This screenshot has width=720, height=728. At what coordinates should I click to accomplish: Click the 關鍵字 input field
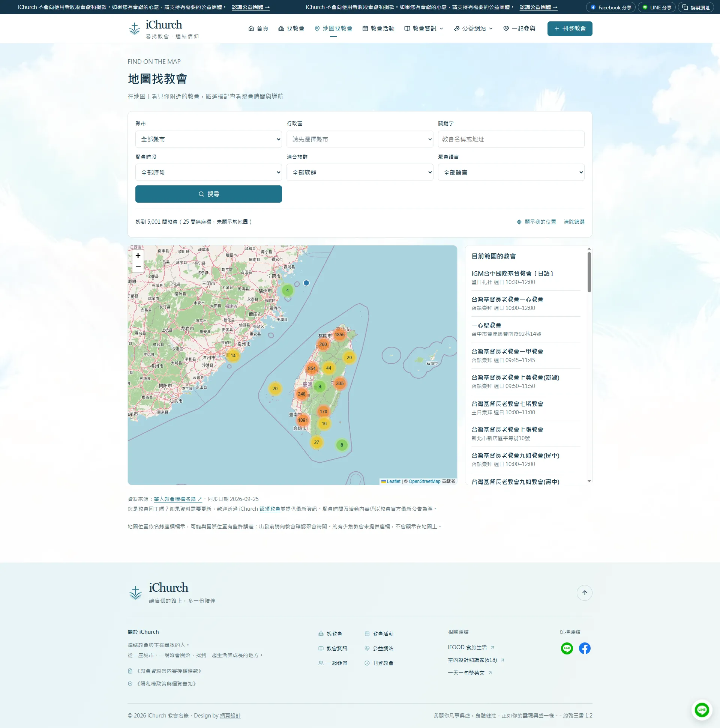511,140
